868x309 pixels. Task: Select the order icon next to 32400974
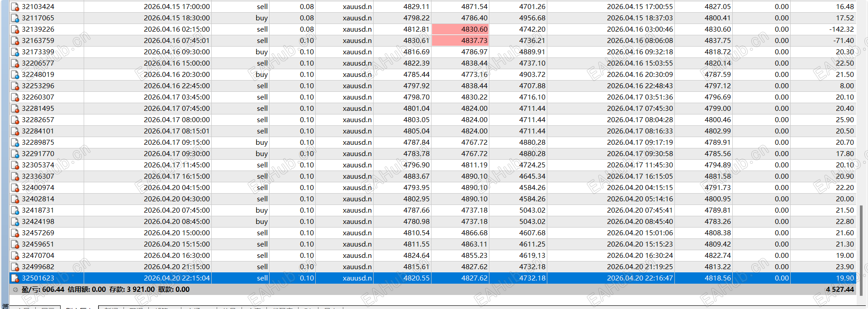(15, 188)
